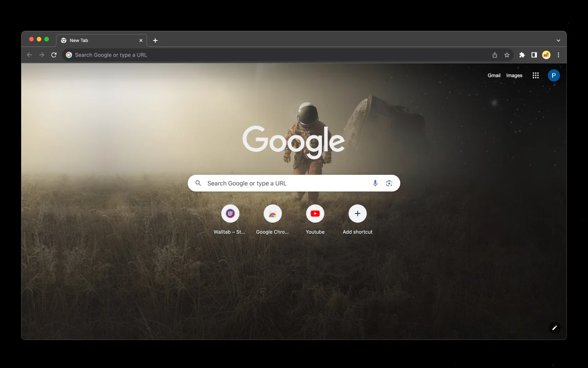
Task: Open Google Images link
Action: [514, 75]
